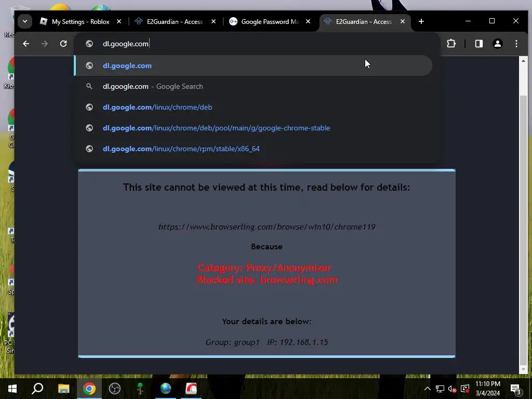The height and width of the screenshot is (399, 532).
Task: Open the tree icon app in taskbar
Action: coord(140,389)
